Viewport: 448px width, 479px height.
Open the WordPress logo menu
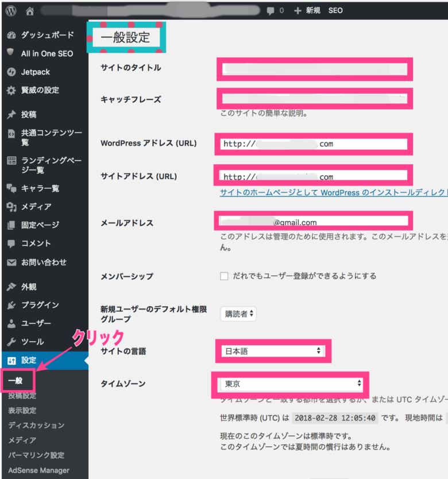pos(11,11)
